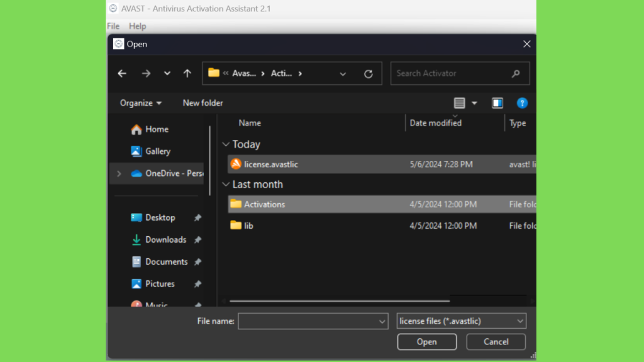Image resolution: width=644 pixels, height=362 pixels.
Task: Open the blue help icon
Action: 522,103
